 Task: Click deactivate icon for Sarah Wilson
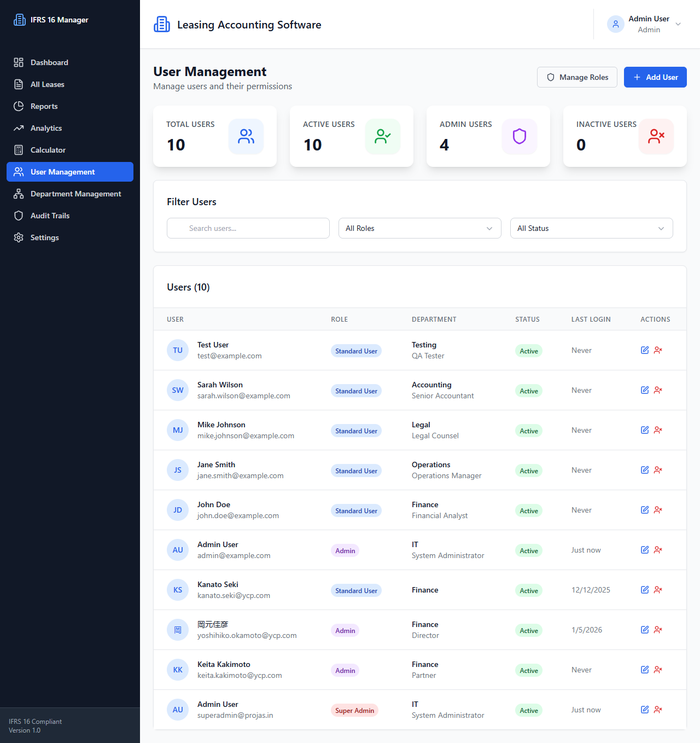pos(658,390)
